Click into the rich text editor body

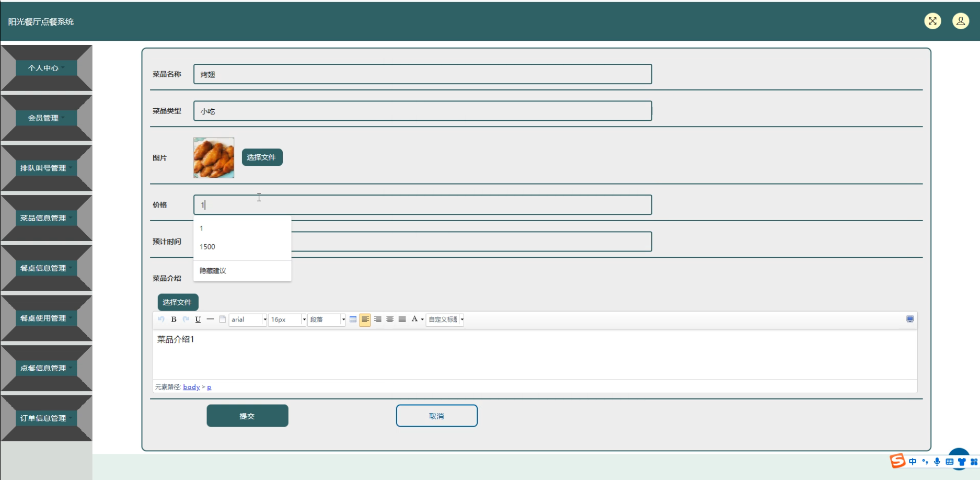pyautogui.click(x=535, y=355)
